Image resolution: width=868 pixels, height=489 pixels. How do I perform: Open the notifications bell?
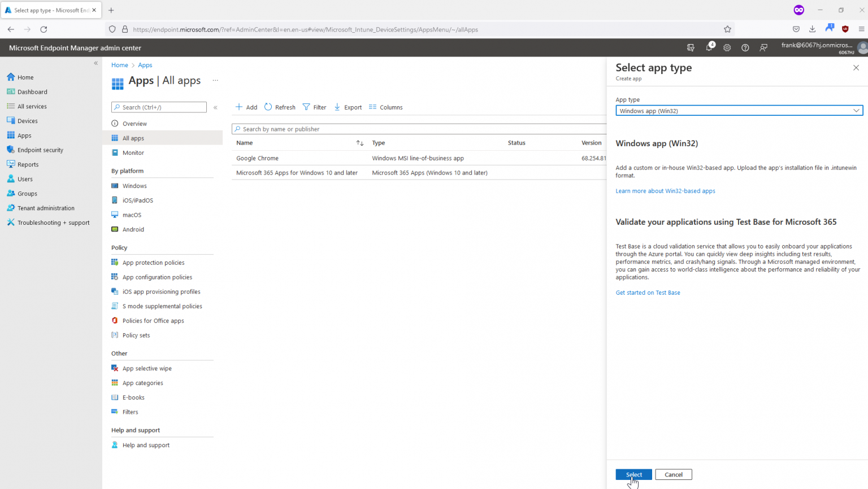tap(709, 48)
